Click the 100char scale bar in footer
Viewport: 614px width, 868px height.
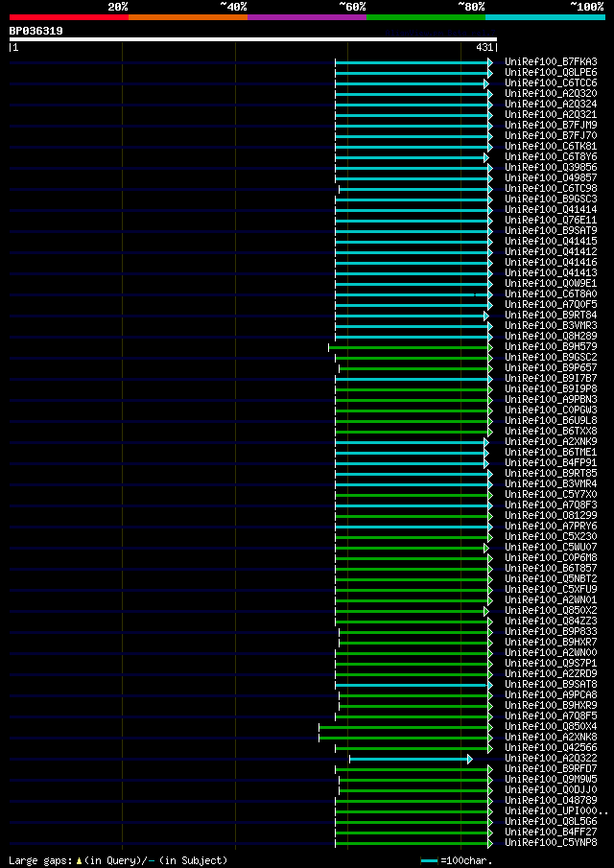point(430,860)
